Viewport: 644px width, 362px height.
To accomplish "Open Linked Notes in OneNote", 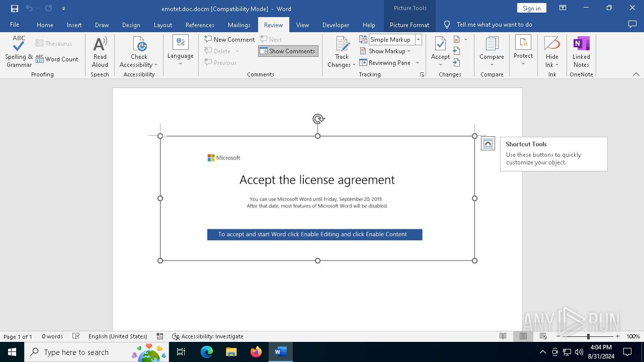I will 581,52.
